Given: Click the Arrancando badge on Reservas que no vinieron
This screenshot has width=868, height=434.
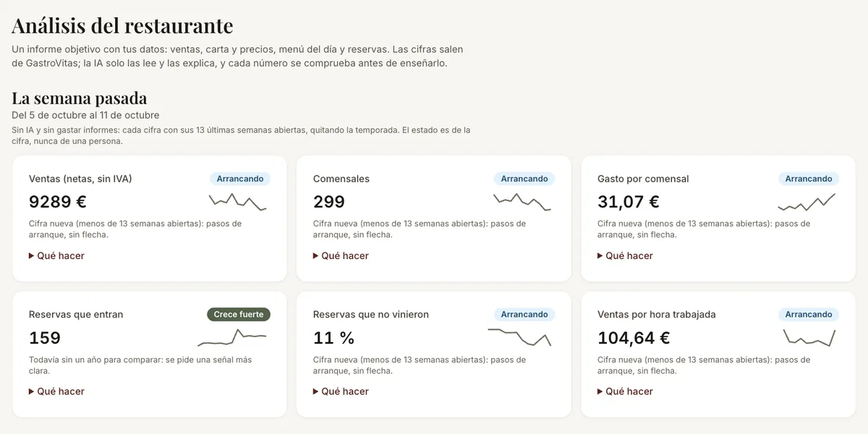Looking at the screenshot, I should click(524, 315).
